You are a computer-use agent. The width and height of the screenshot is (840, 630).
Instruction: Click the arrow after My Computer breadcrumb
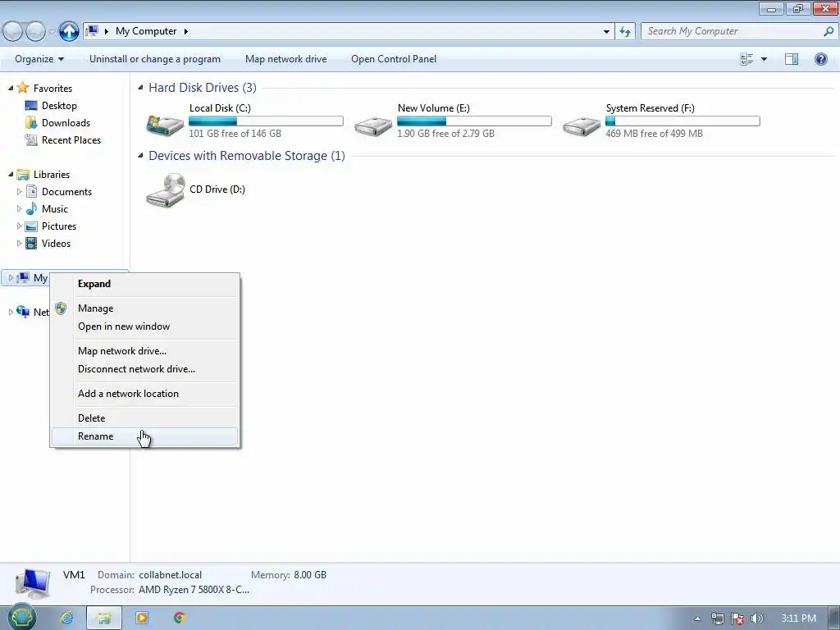(x=186, y=32)
